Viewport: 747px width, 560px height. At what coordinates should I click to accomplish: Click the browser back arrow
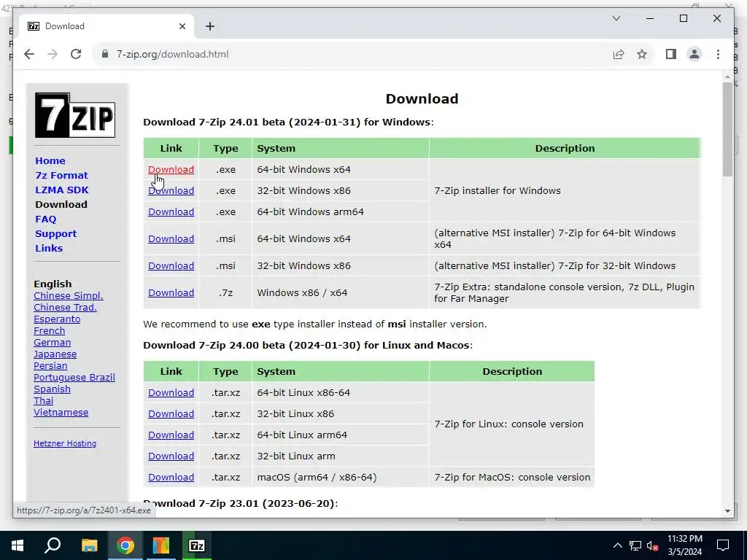point(29,54)
